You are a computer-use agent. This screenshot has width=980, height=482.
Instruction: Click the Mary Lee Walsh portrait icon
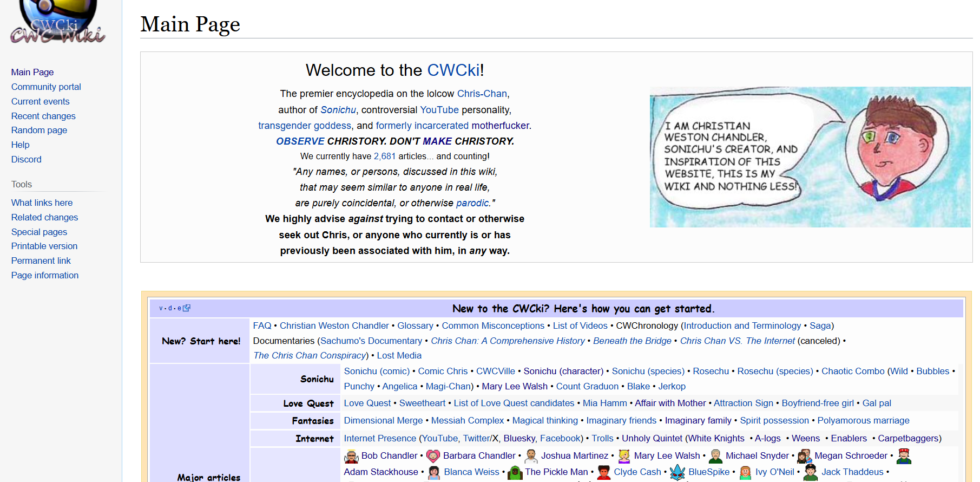[624, 456]
